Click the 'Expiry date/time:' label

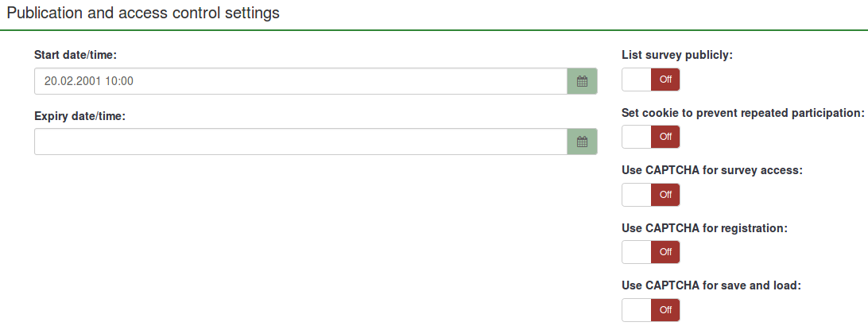[x=80, y=116]
